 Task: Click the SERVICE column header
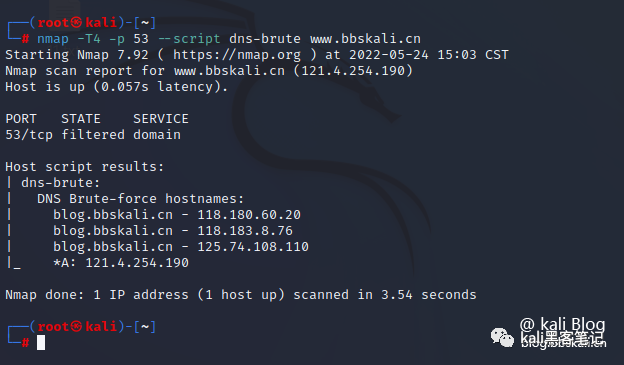[x=161, y=119]
